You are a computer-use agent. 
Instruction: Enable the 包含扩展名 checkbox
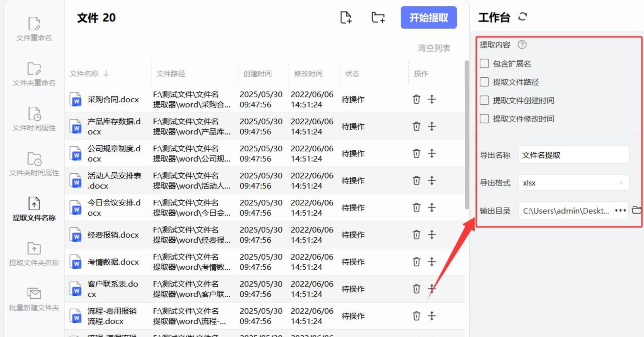(484, 64)
